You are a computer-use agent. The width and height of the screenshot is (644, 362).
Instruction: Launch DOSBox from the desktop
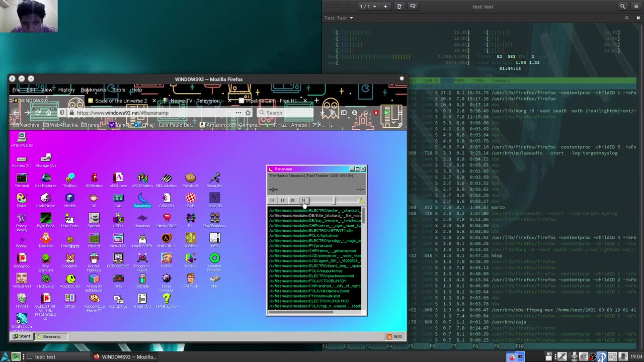pyautogui.click(x=191, y=241)
